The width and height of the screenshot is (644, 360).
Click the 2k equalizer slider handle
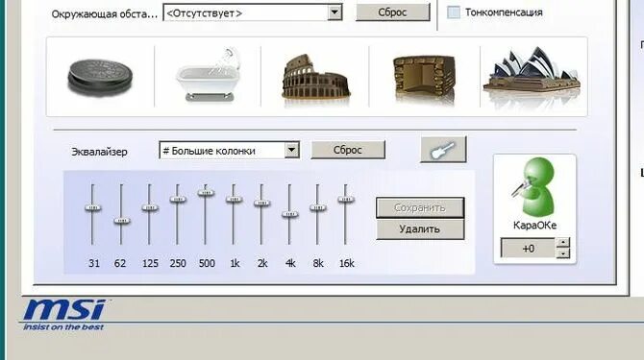[x=261, y=203]
